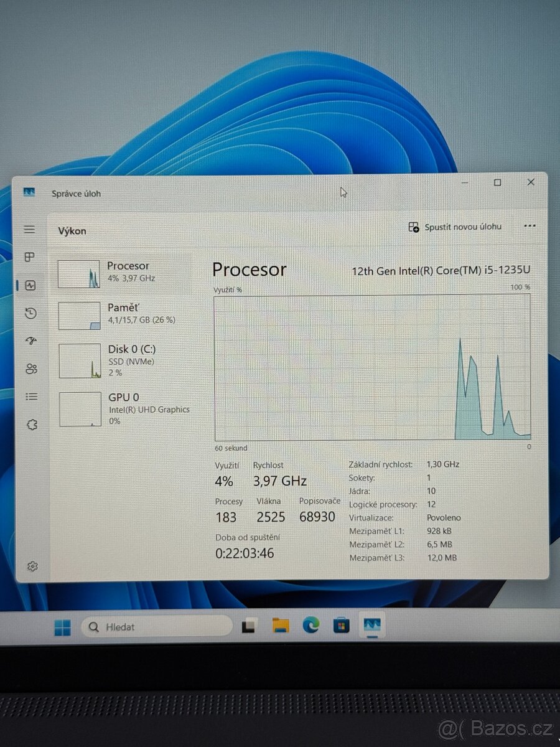Open Task Manager settings via the gear icon
Viewport: 560px width, 747px height.
(x=30, y=566)
